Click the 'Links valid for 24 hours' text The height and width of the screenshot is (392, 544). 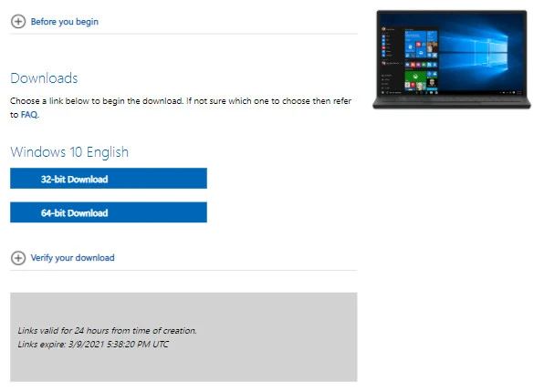point(107,331)
